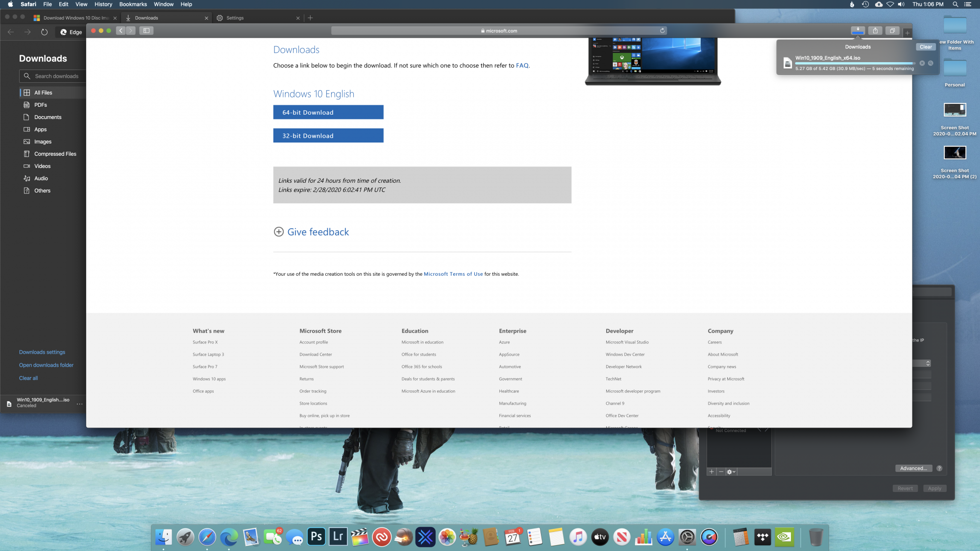Refresh page in Edge window
The image size is (980, 551).
[x=44, y=32]
